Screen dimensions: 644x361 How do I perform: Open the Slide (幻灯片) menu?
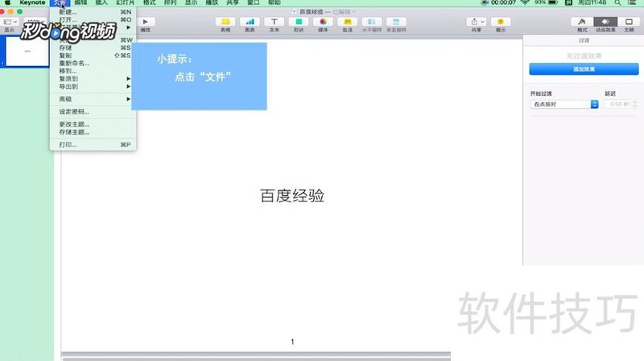126,2
